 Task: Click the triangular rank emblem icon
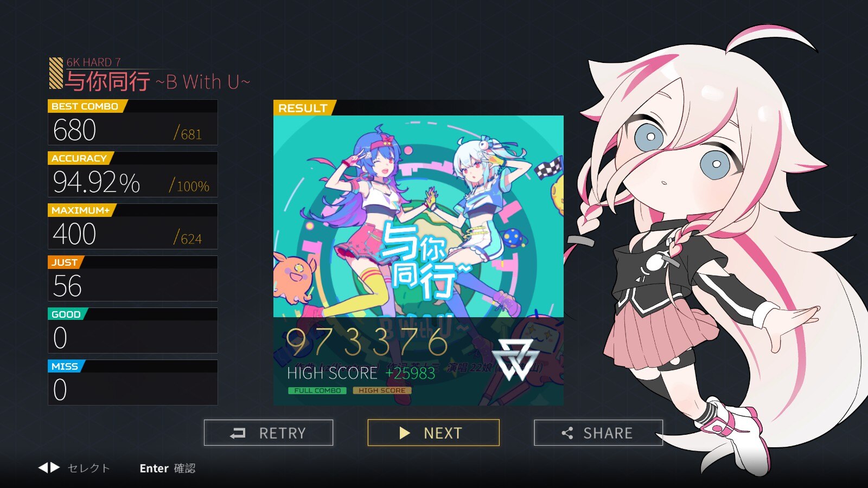point(515,359)
